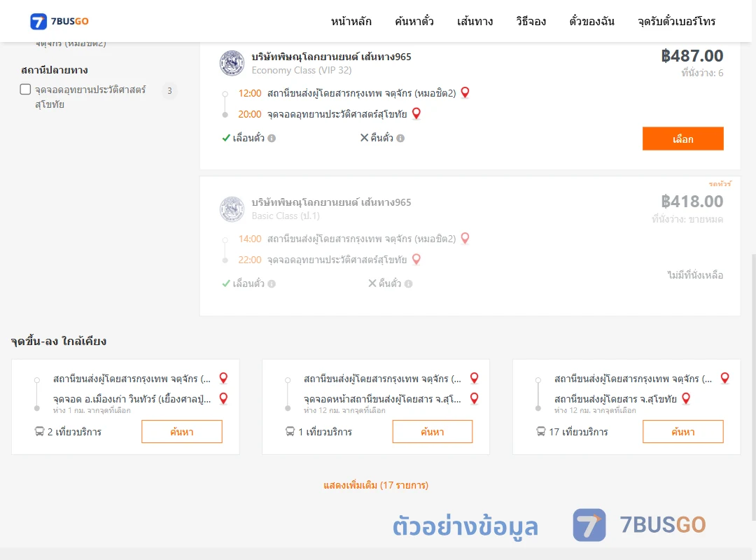
Task: Click bus icon beside 1 เที่ยวบริการ
Action: (290, 431)
